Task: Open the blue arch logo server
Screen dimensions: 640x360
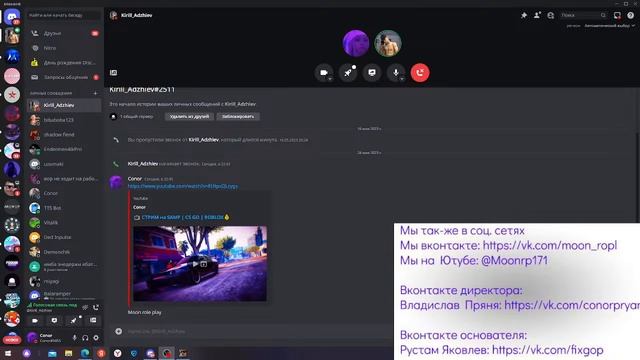Action: (12, 56)
